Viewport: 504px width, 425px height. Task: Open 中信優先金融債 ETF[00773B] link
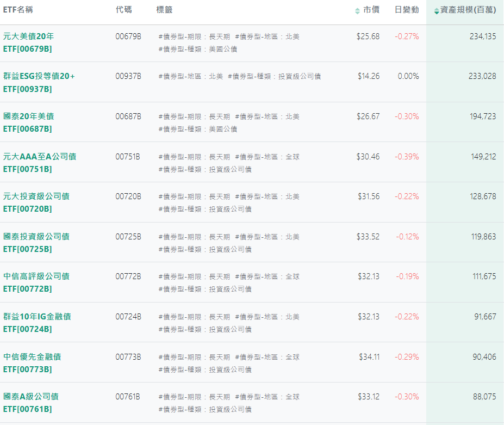[32, 363]
